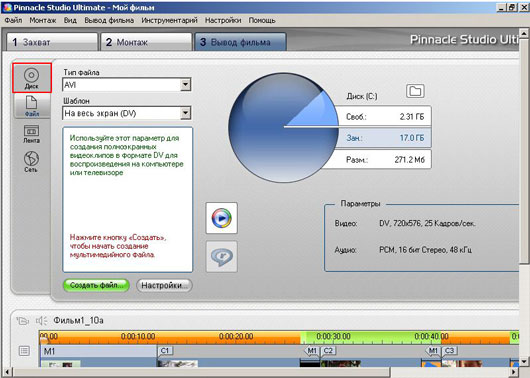
Task: Toggle audio track speaker icon
Action: (42, 320)
